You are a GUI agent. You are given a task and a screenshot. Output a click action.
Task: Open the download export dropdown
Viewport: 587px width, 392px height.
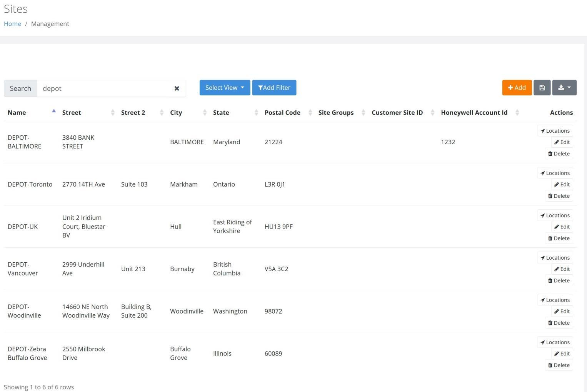coord(564,88)
